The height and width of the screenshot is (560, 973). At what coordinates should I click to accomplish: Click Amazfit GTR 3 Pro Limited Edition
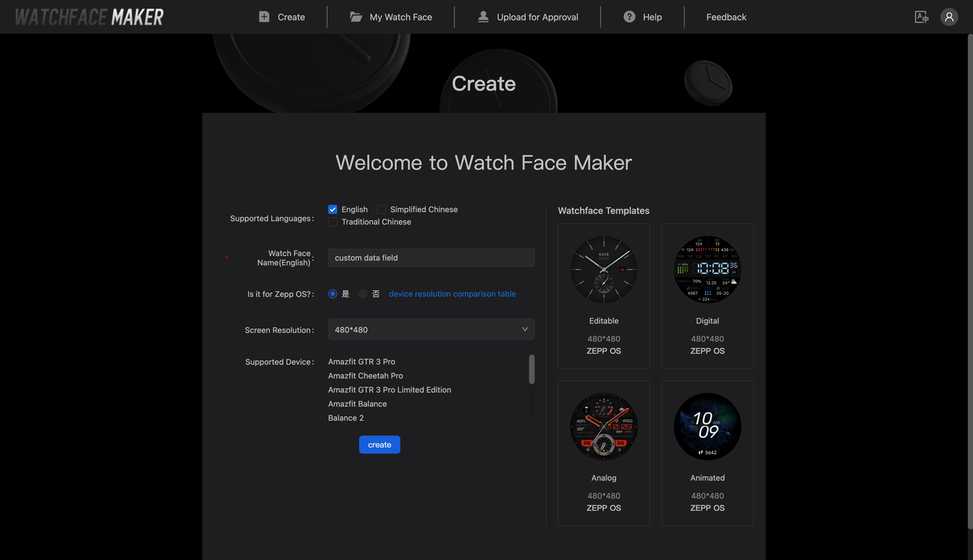(390, 390)
